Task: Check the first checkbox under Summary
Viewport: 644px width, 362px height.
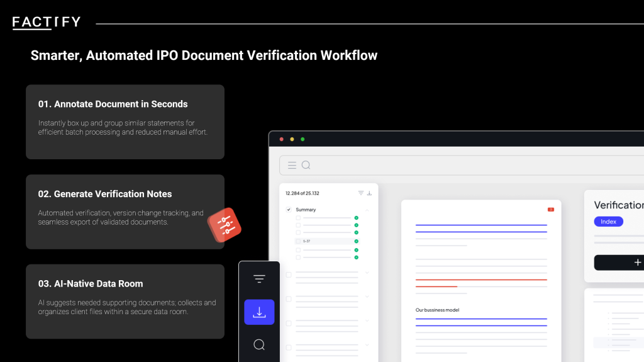Action: (298, 218)
